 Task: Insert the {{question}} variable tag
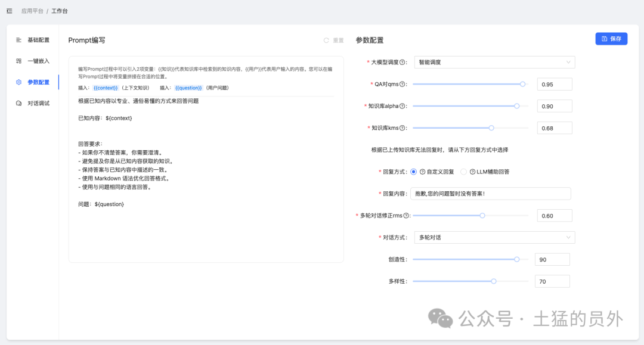coord(188,88)
